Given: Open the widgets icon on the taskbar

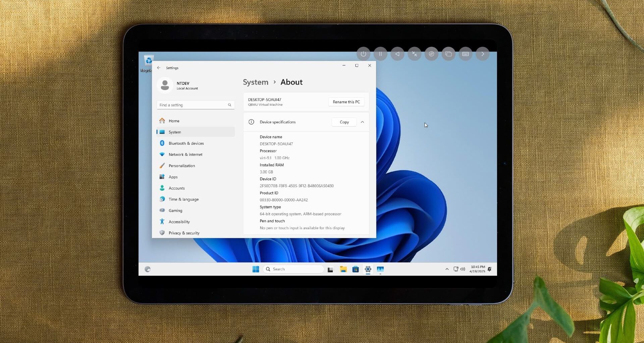Looking at the screenshot, I should click(148, 269).
